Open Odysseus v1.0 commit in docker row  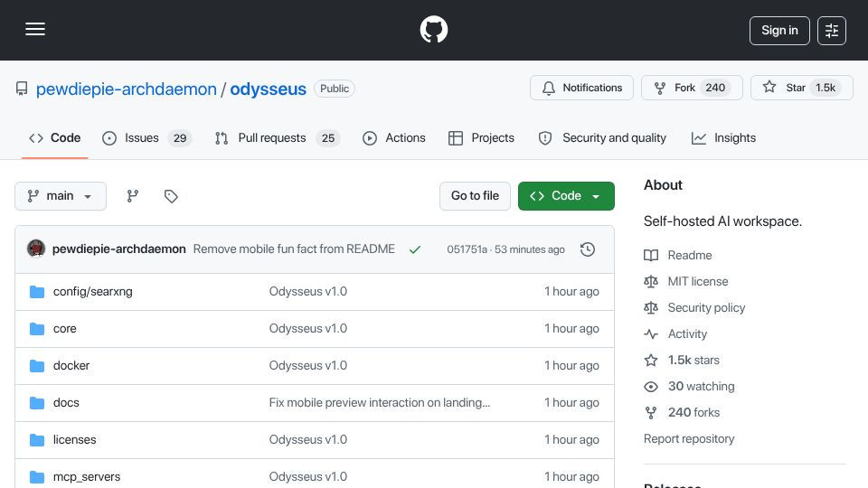pos(307,366)
